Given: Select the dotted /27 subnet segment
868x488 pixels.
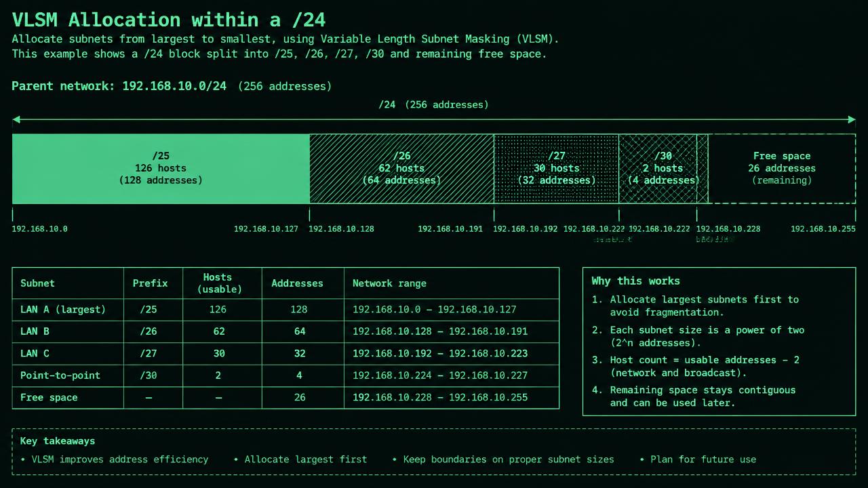Looking at the screenshot, I should click(556, 168).
